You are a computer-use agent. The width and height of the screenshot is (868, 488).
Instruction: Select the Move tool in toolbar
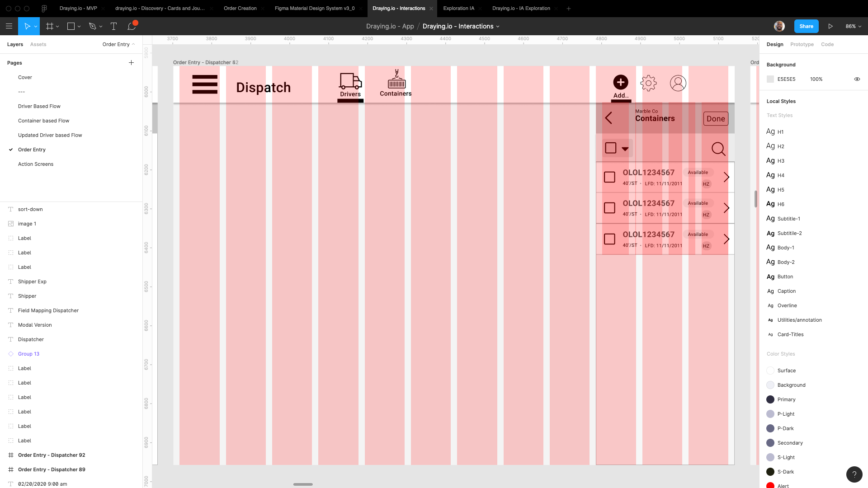27,26
